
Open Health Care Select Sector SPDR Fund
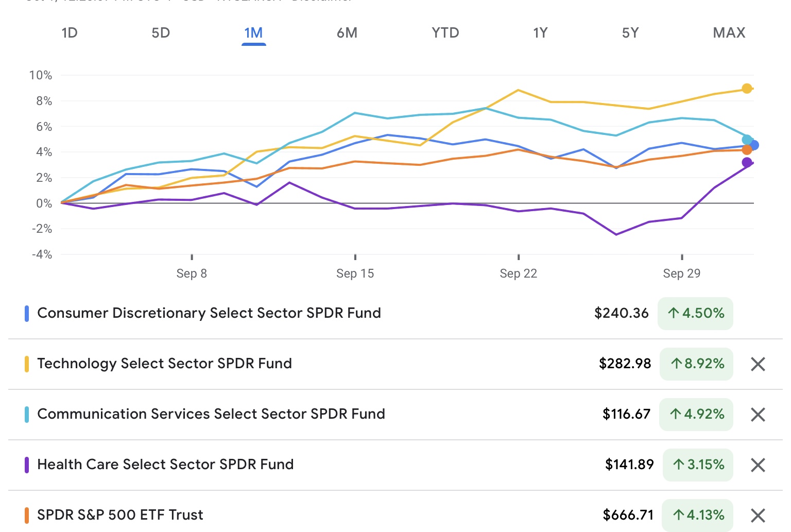(x=165, y=465)
